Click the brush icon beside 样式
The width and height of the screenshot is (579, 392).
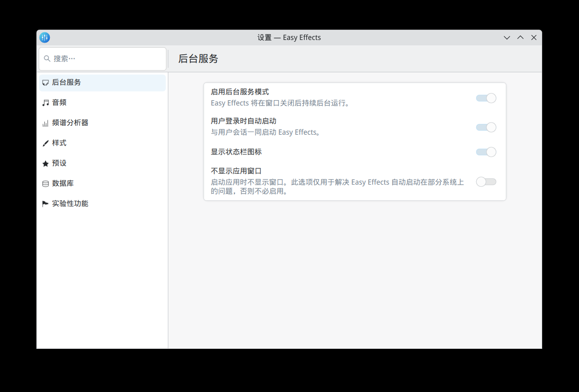[x=45, y=143]
